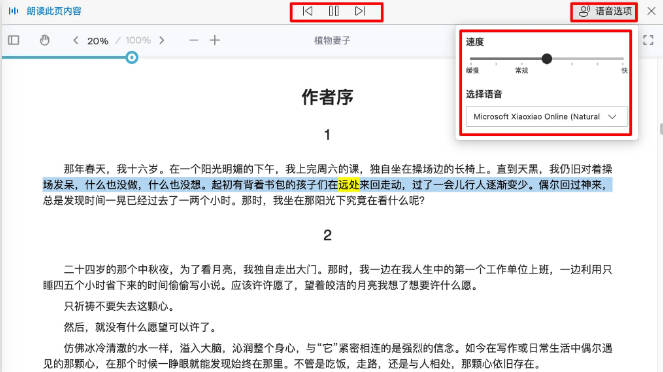Expand the Microsoft Xiaoxiao voice dropdown

click(x=547, y=117)
